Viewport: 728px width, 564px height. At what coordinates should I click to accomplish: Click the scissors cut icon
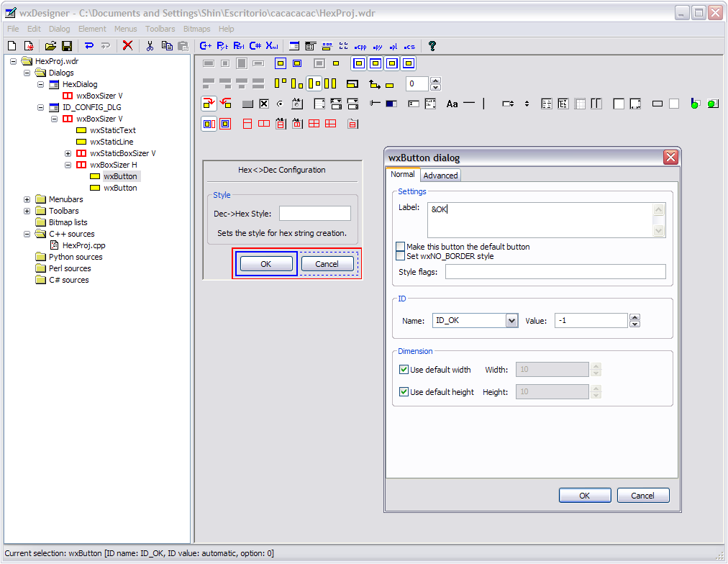[x=150, y=45]
